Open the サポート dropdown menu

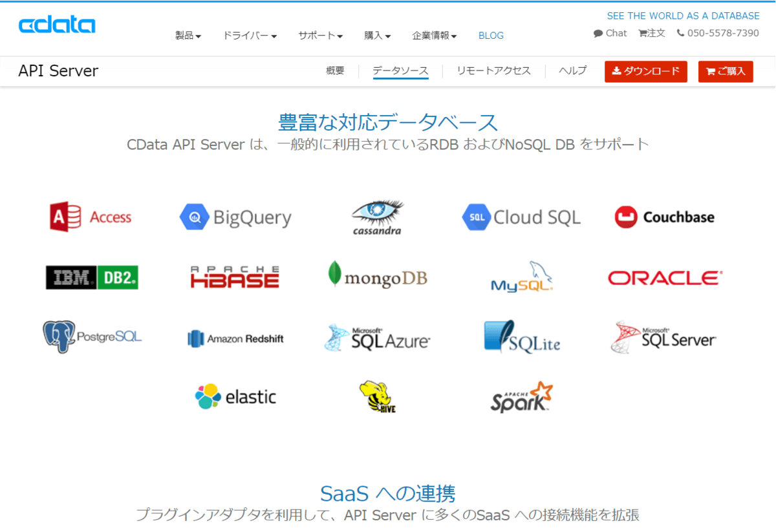coord(320,36)
